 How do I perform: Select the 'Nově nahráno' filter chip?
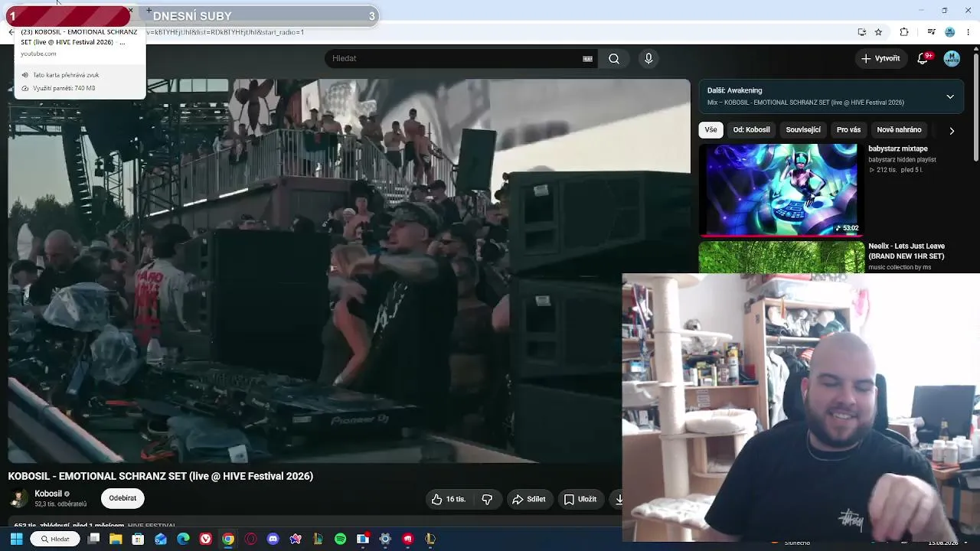pyautogui.click(x=899, y=130)
